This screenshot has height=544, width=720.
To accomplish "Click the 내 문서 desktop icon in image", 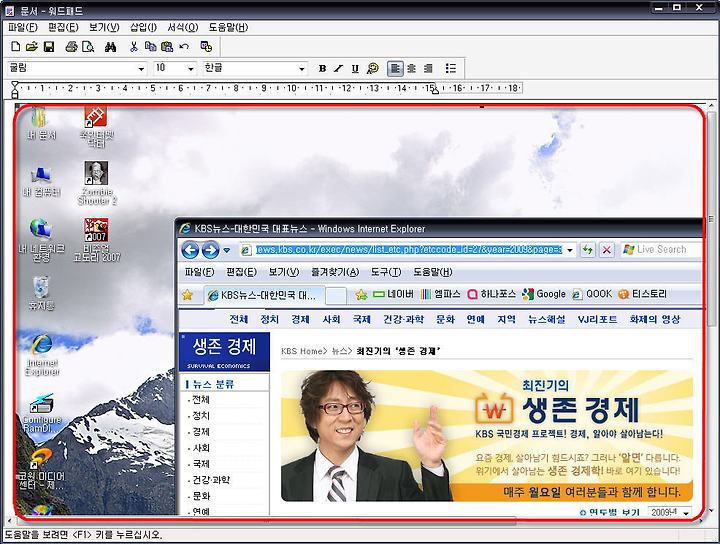I will coord(41,123).
